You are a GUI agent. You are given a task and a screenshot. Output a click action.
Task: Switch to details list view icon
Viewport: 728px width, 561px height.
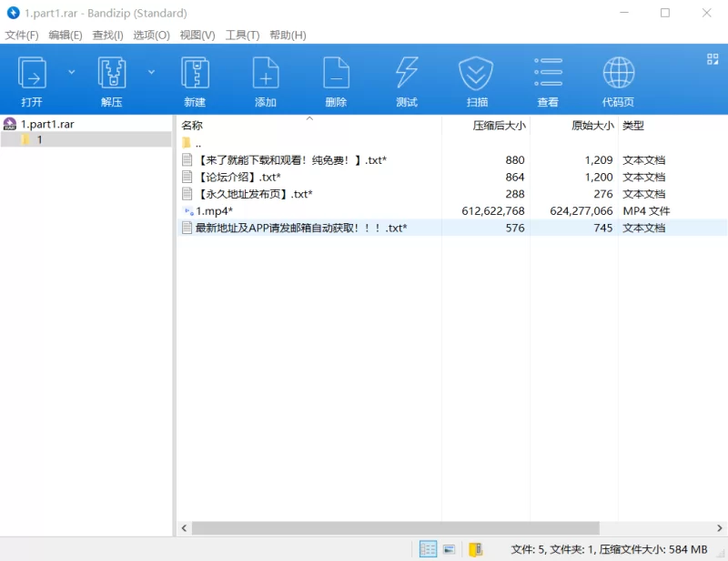pos(428,549)
